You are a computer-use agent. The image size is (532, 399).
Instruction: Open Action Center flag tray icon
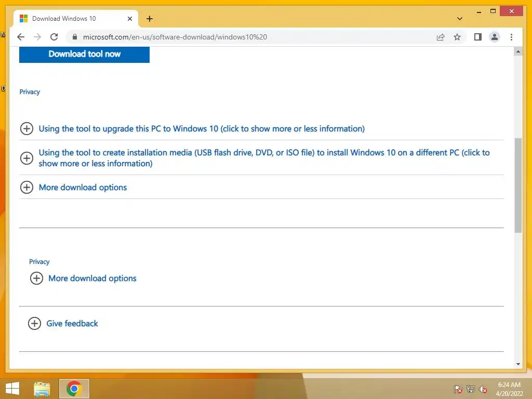[x=458, y=389]
